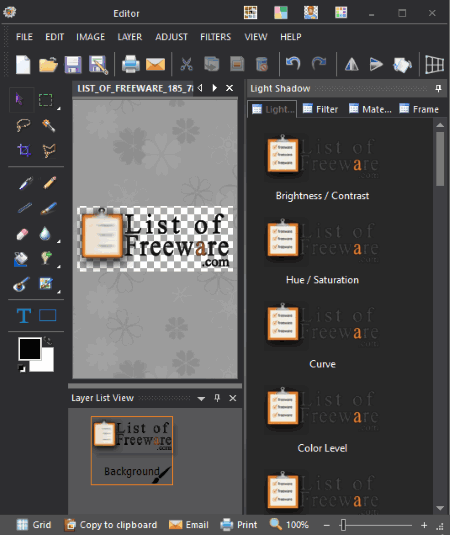Cut selection with scissors icon
This screenshot has width=450, height=535.
(186, 64)
